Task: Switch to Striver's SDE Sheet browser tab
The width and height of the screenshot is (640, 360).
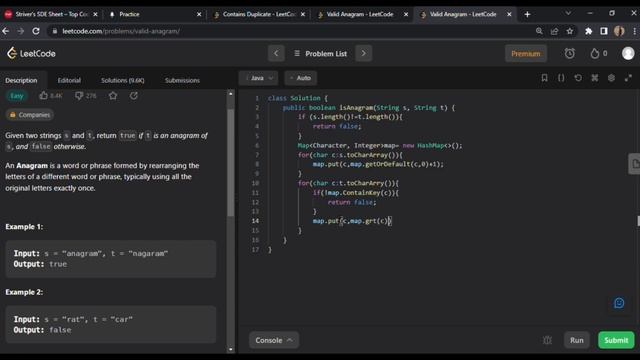Action: coord(51,14)
